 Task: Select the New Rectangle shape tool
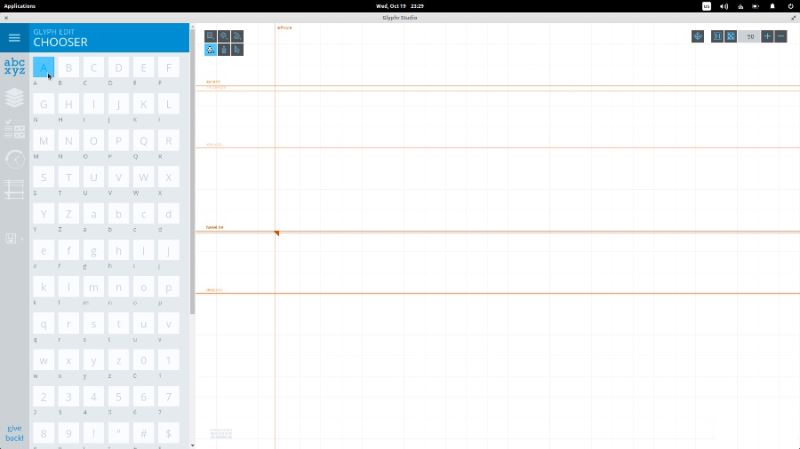(210, 36)
